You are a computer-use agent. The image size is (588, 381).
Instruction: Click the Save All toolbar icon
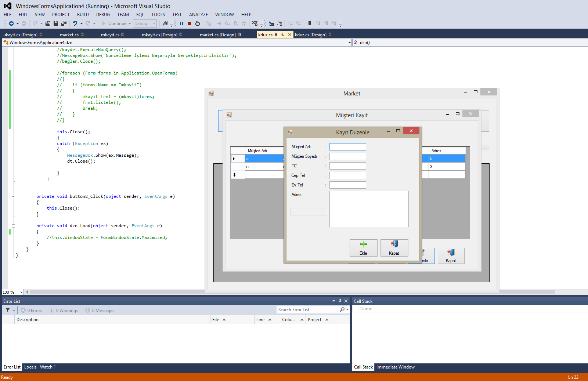[x=64, y=23]
